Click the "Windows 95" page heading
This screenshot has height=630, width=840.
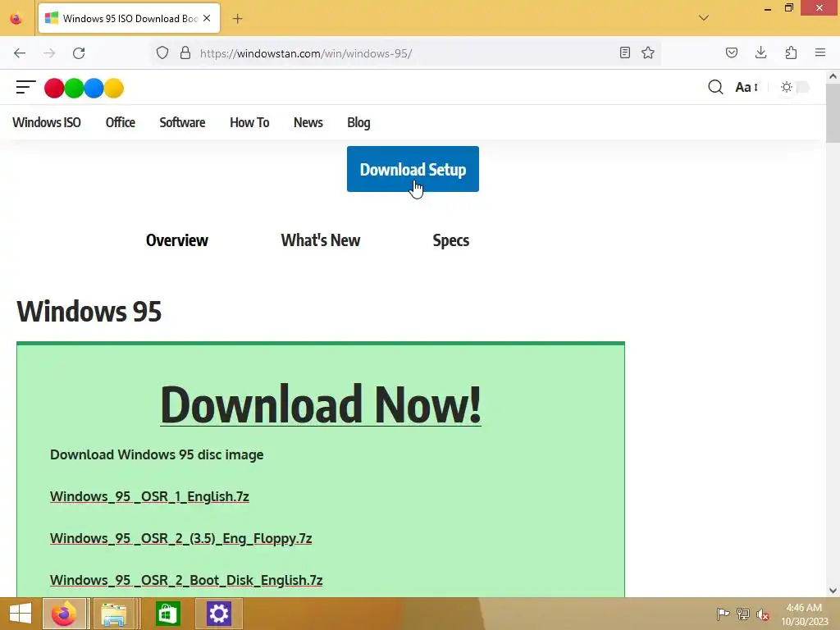pos(89,311)
